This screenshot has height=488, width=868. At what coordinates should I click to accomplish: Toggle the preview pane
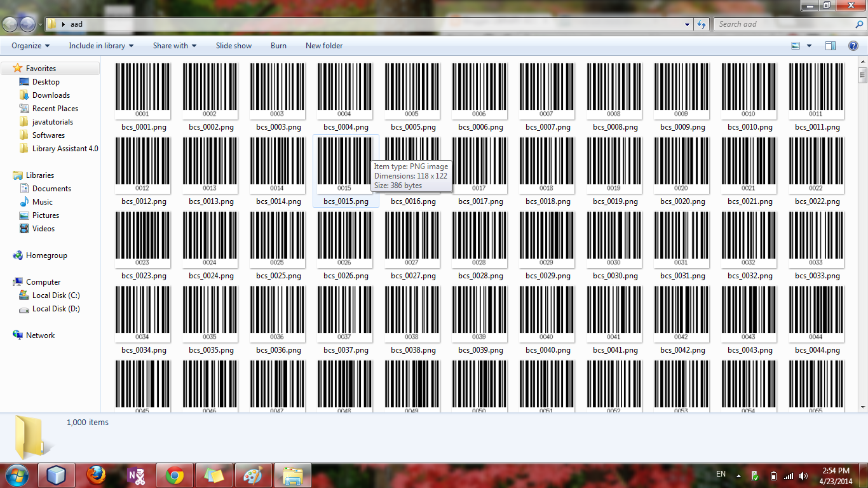tap(830, 45)
